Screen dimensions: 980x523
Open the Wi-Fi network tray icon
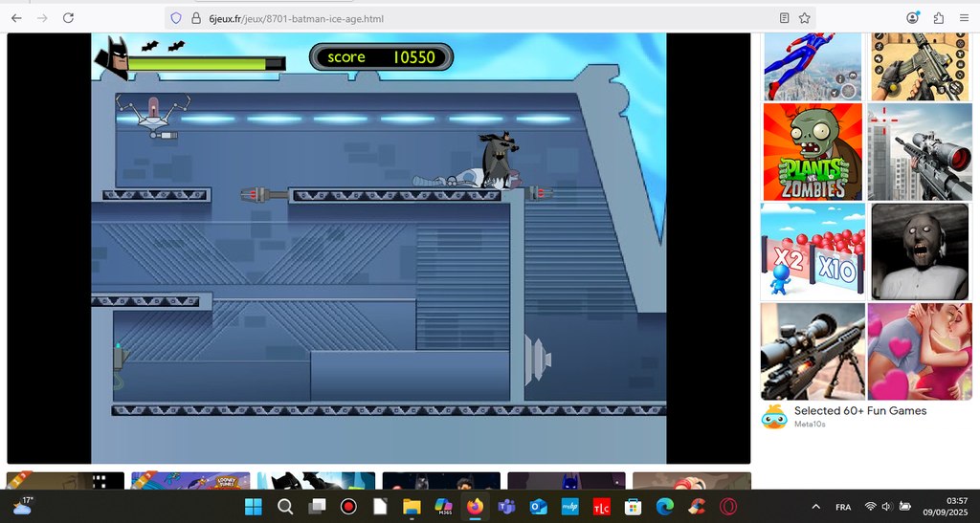pyautogui.click(x=870, y=506)
